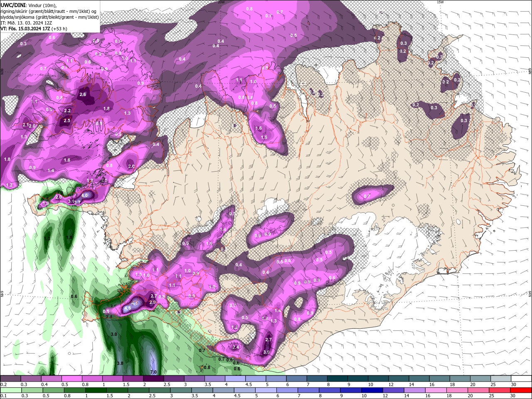Image resolution: width=532 pixels, height=399 pixels.
Task: Click the '(+53 h)' forecast offset
Action: pyautogui.click(x=59, y=29)
